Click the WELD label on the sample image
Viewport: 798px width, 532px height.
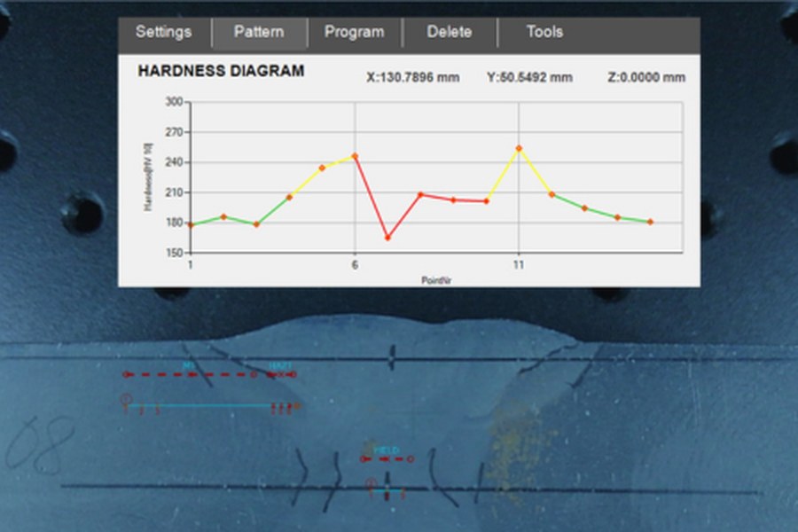click(x=387, y=450)
